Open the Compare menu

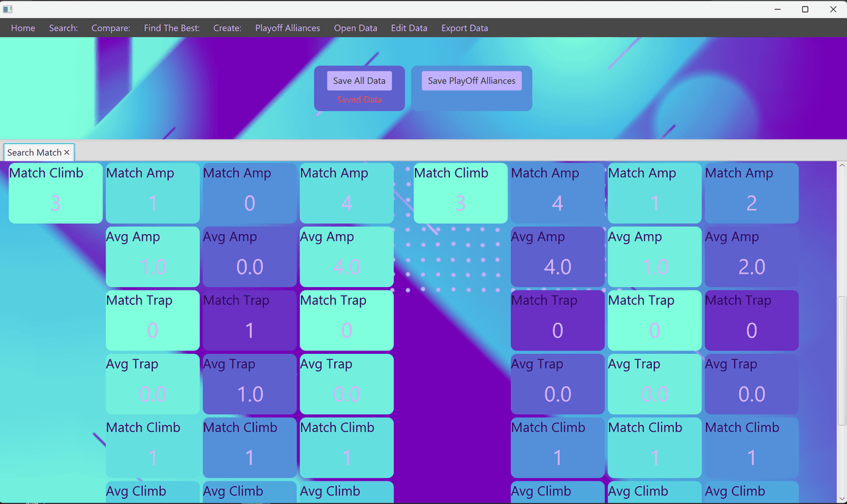111,28
